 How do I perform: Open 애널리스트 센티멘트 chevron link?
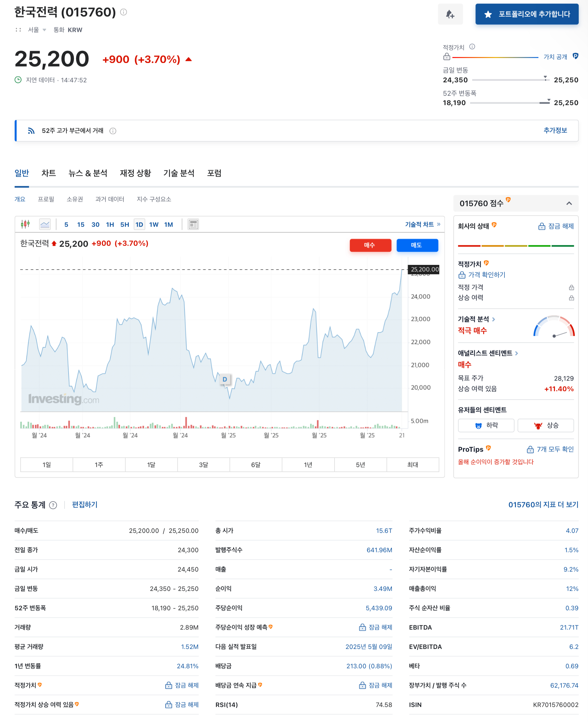(517, 353)
